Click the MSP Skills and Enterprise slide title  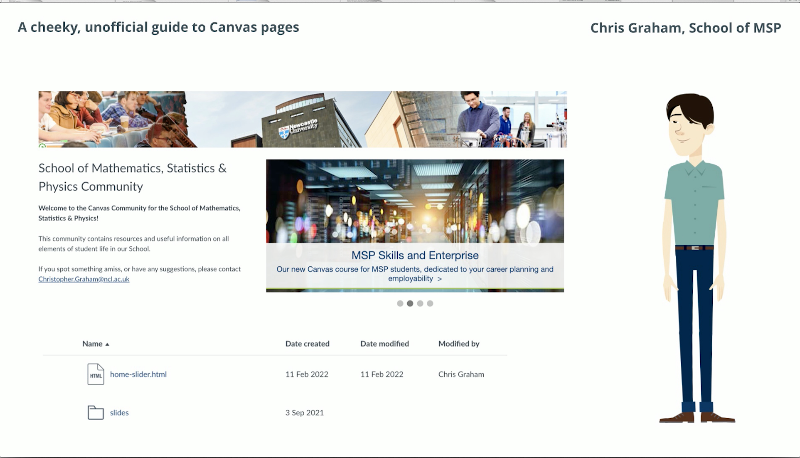click(414, 255)
